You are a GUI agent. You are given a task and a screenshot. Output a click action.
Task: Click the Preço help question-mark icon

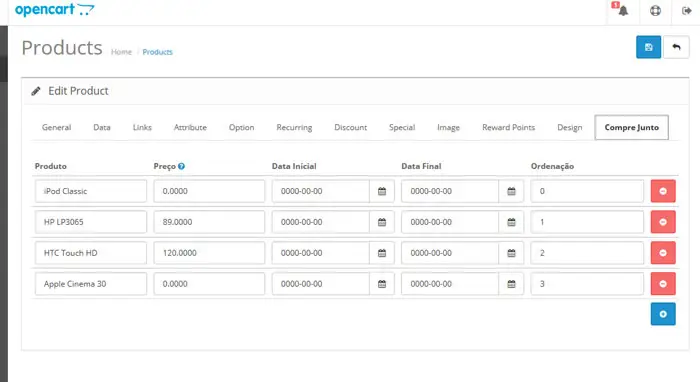point(181,166)
